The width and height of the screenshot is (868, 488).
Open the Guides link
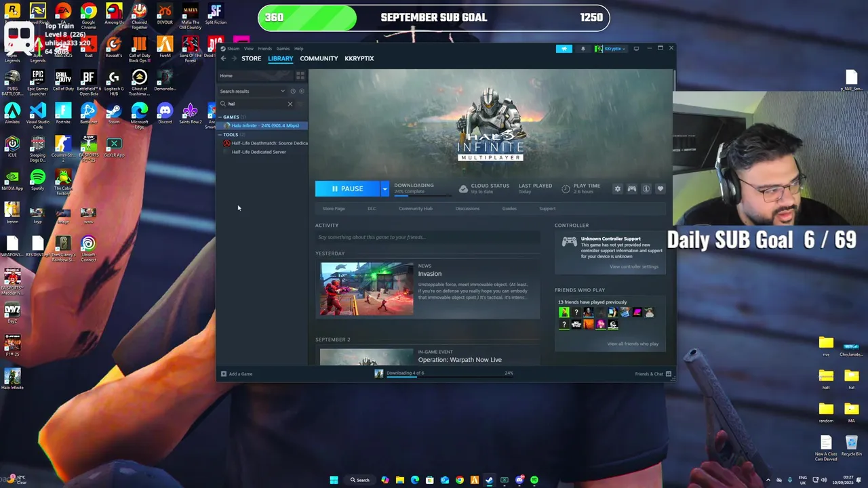(509, 209)
